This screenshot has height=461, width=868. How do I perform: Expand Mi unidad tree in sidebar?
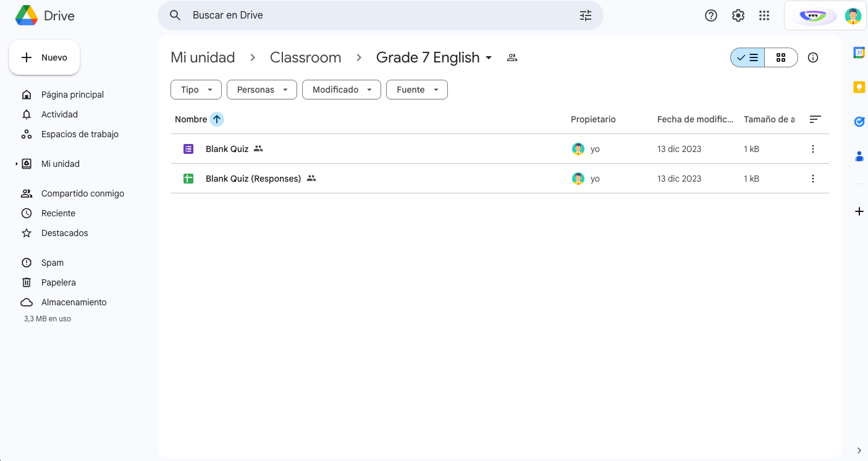coord(17,164)
